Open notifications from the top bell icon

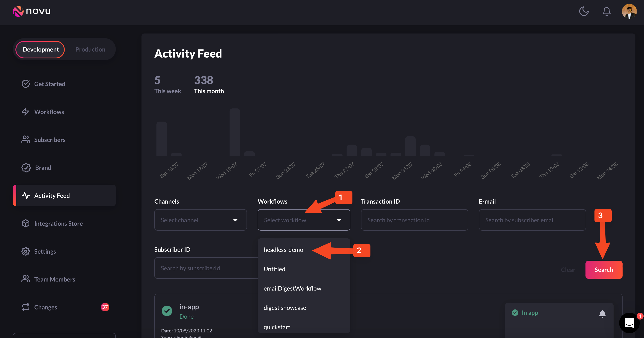coord(606,11)
